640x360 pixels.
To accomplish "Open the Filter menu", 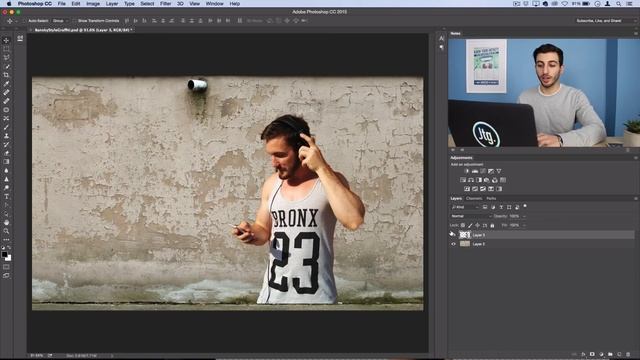I will click(x=165, y=4).
